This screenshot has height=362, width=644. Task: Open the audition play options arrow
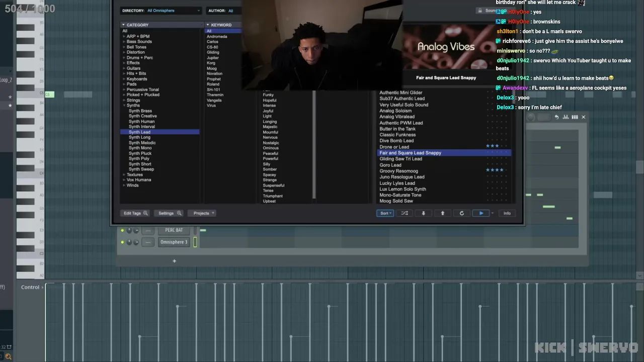[493, 213]
